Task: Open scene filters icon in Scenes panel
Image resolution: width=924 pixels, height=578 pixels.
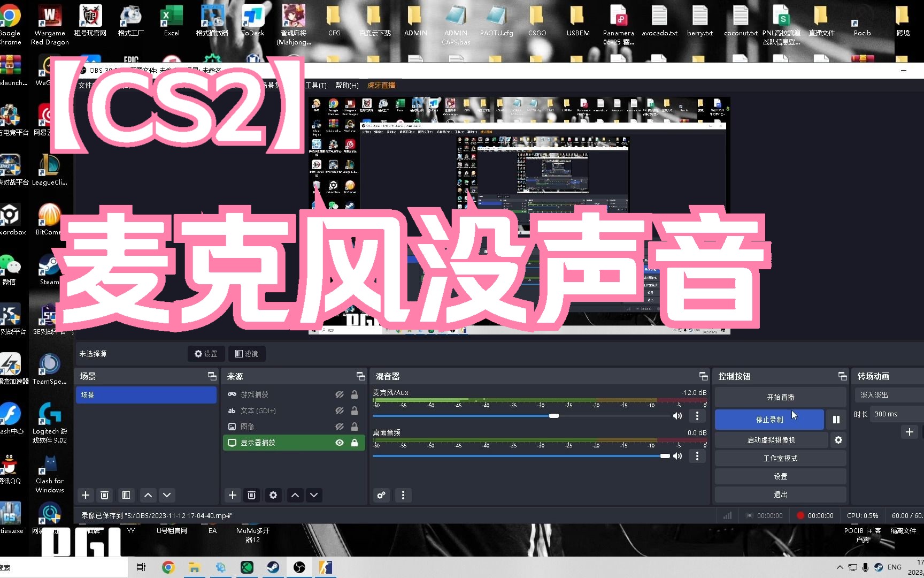Action: [x=126, y=495]
